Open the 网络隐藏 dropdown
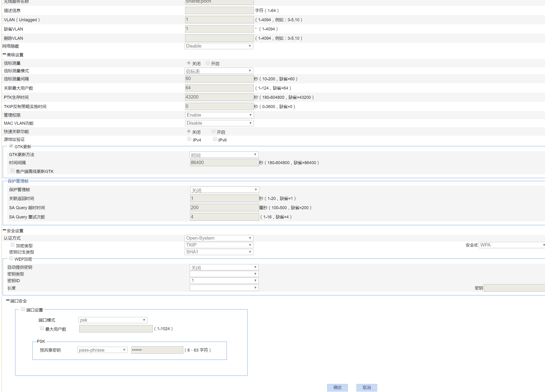 click(x=218, y=46)
